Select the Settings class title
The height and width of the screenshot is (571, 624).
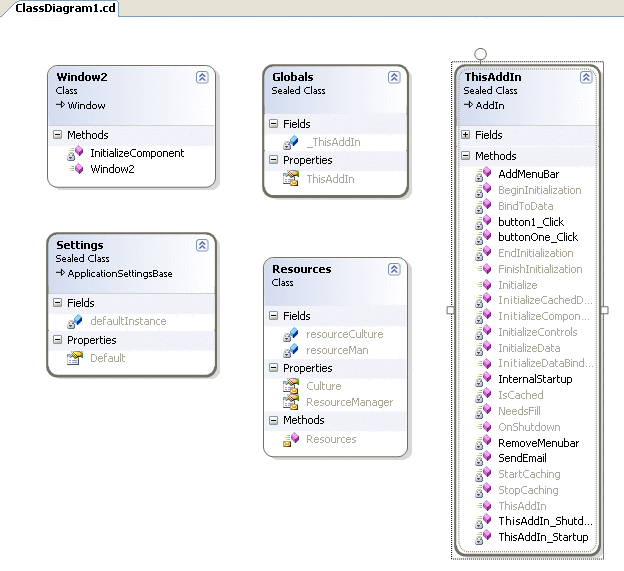coord(80,245)
